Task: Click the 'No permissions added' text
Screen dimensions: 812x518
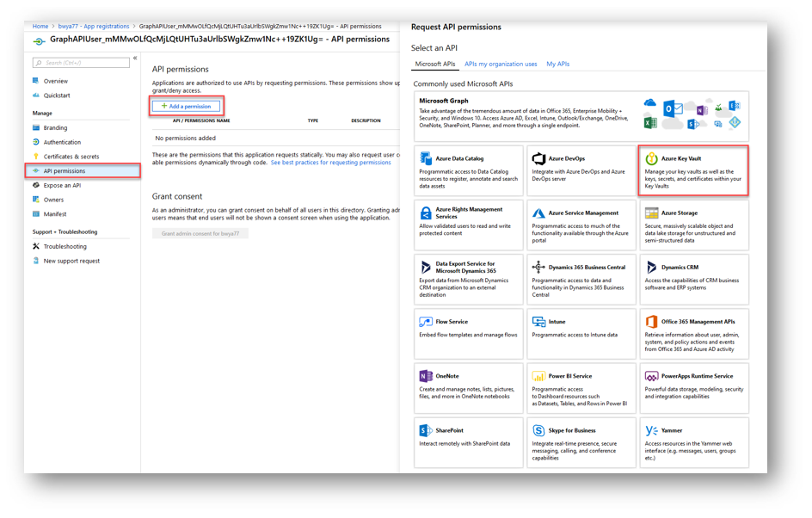Action: click(186, 139)
